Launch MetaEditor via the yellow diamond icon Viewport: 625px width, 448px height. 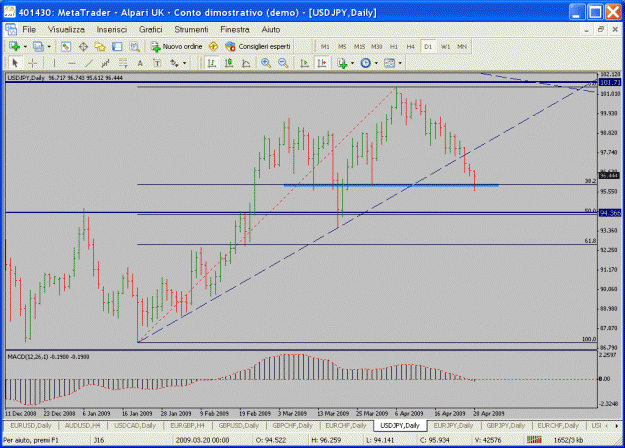[x=213, y=47]
